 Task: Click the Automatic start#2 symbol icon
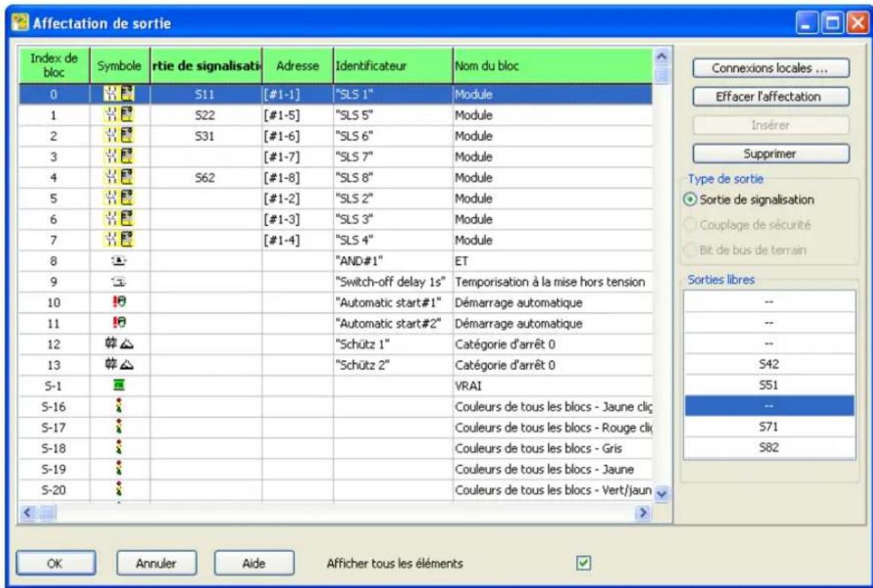point(119,323)
